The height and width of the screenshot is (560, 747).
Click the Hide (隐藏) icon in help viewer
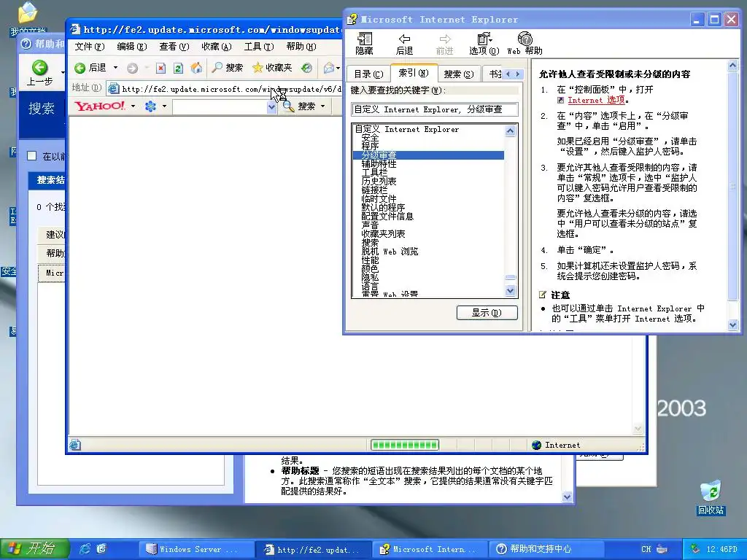(x=365, y=44)
